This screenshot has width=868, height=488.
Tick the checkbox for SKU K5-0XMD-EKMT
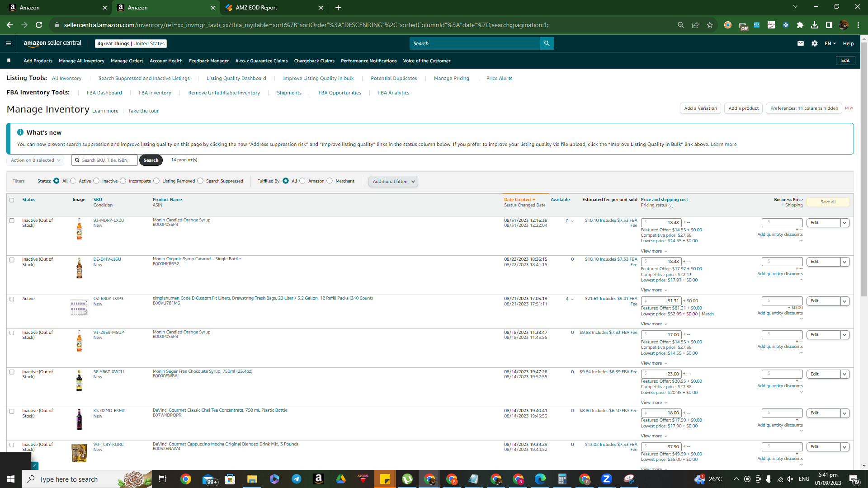click(12, 411)
